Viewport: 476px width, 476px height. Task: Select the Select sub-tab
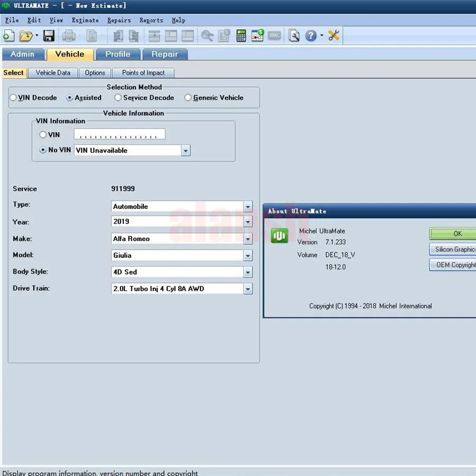[14, 73]
